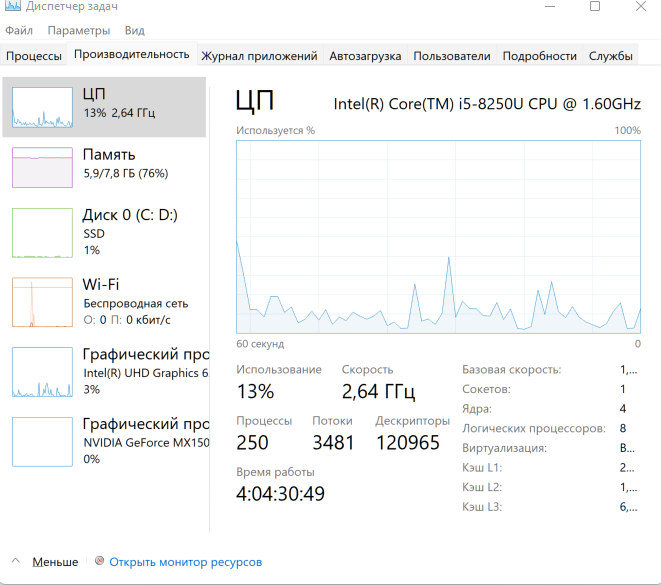The image size is (661, 585).
Task: Click the Используется % graph label
Action: [x=275, y=130]
